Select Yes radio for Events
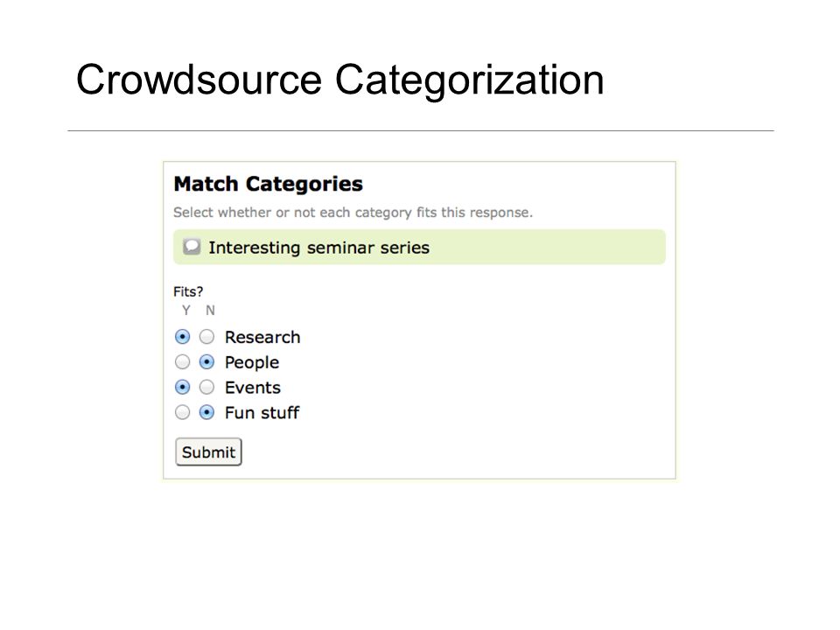This screenshot has height=630, width=840. click(x=183, y=388)
